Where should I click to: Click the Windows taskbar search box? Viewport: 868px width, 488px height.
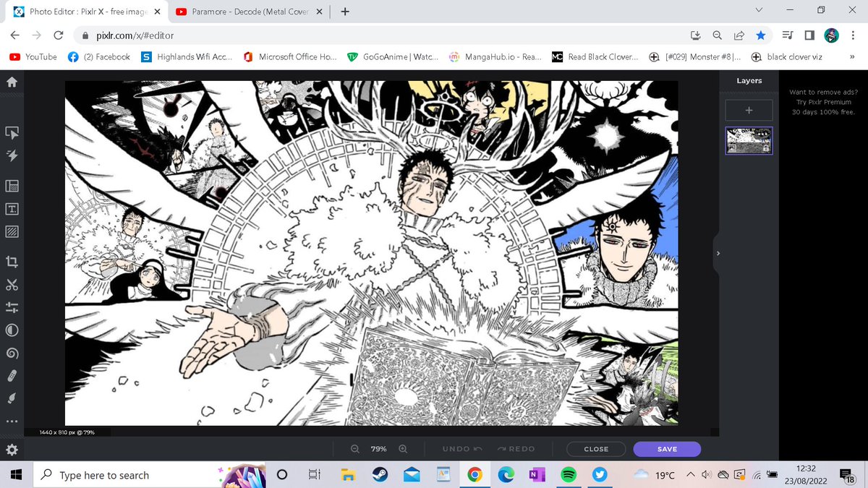click(x=150, y=474)
